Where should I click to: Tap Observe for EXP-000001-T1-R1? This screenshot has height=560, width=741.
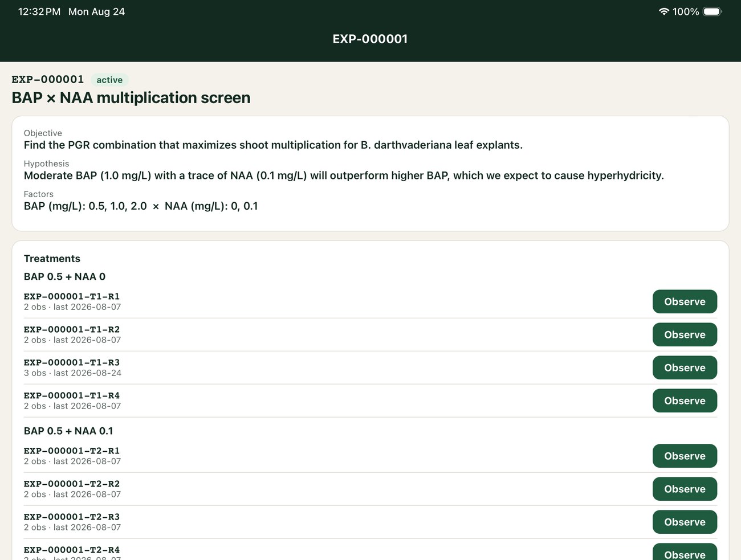tap(685, 301)
